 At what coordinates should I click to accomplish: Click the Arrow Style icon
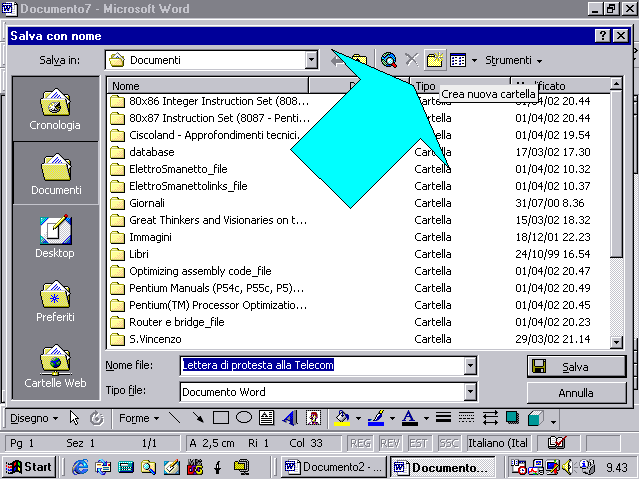point(490,418)
